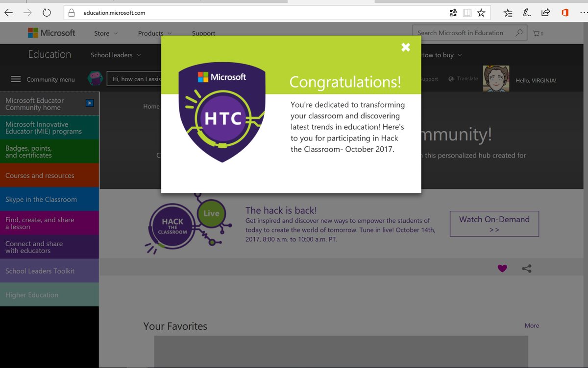Expand the How to buy dropdown

coord(441,55)
